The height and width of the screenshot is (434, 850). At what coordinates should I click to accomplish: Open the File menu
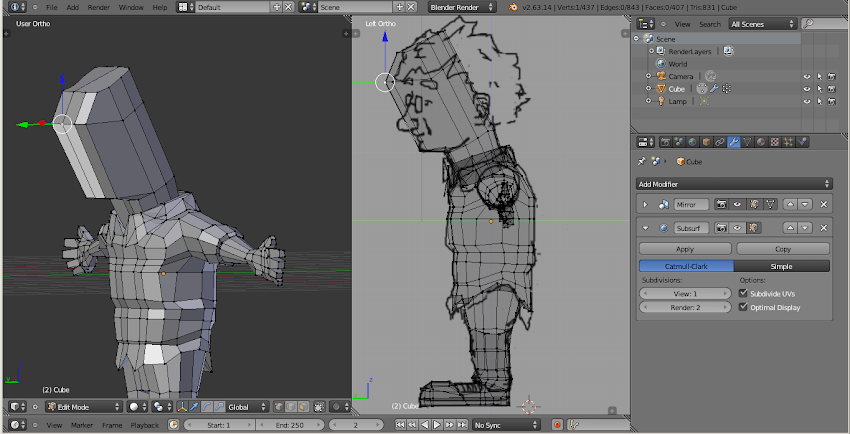(x=51, y=8)
